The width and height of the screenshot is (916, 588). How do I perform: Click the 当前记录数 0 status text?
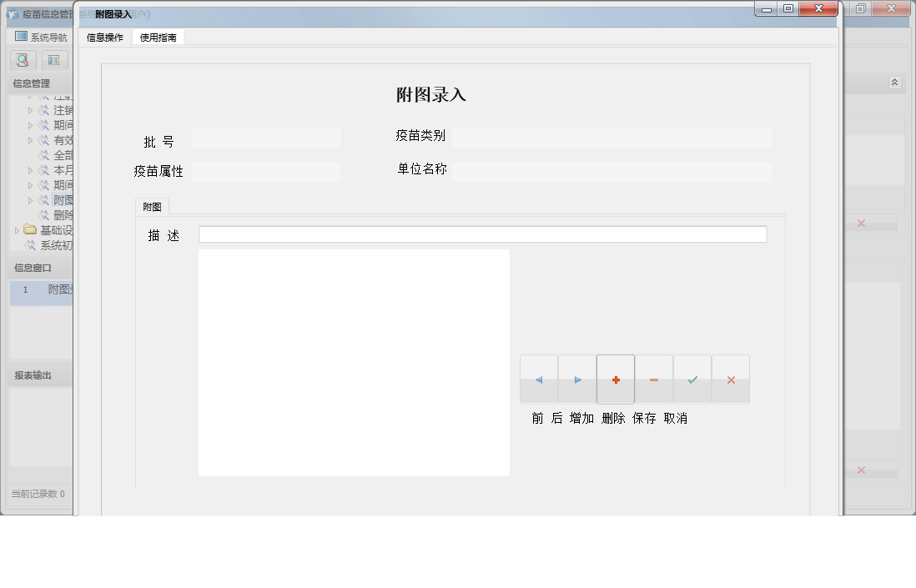coord(38,494)
